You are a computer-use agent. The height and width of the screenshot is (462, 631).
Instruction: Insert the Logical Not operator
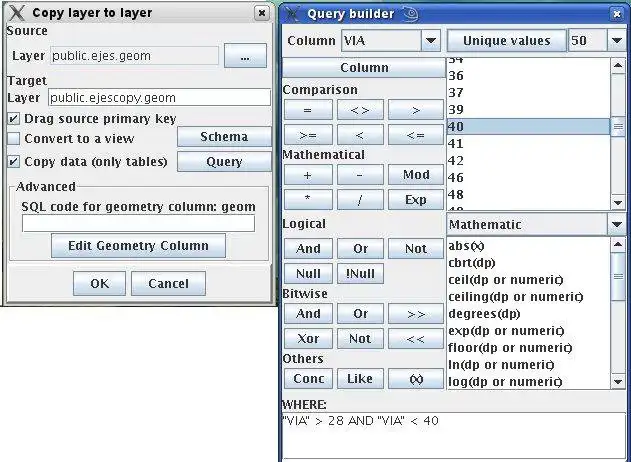(x=416, y=249)
